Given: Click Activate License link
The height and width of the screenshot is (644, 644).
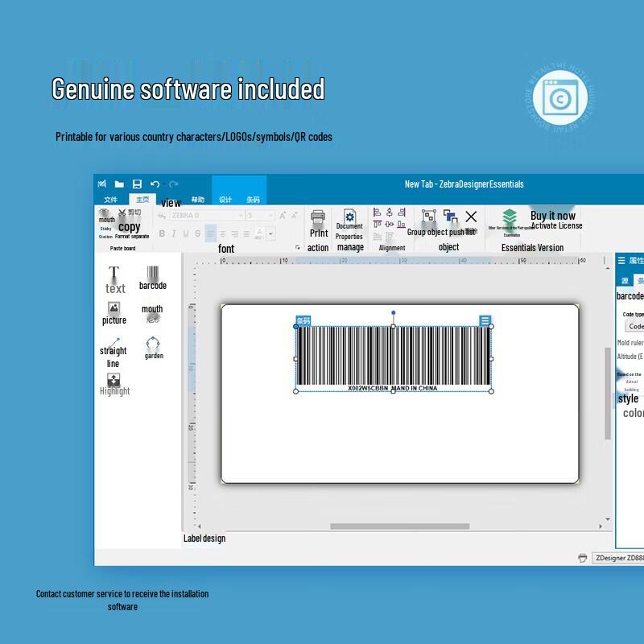Looking at the screenshot, I should (x=556, y=225).
